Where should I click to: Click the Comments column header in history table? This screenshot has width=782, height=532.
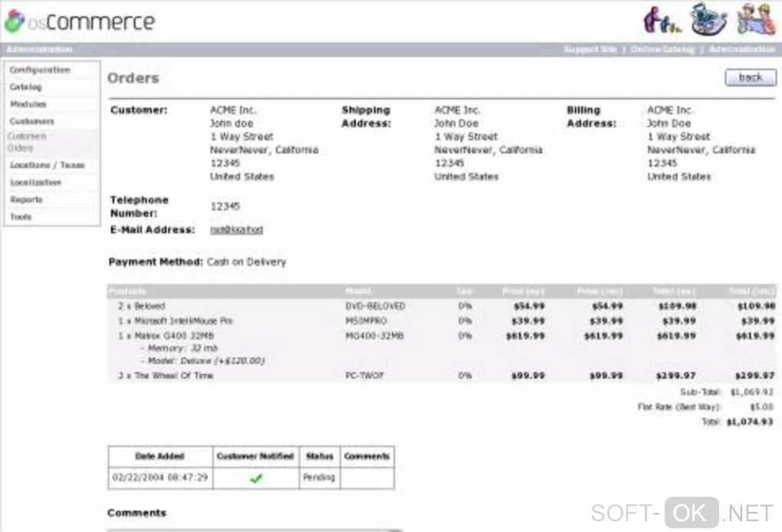click(366, 456)
